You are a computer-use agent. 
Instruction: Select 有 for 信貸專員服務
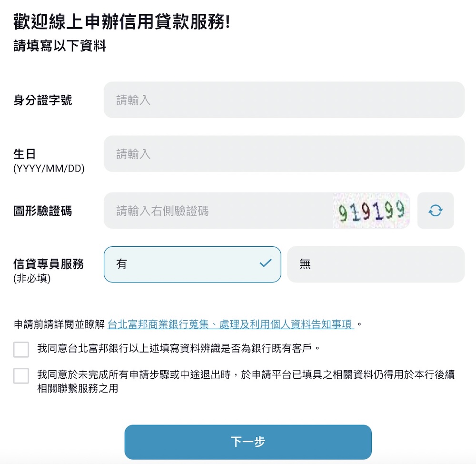tap(192, 264)
